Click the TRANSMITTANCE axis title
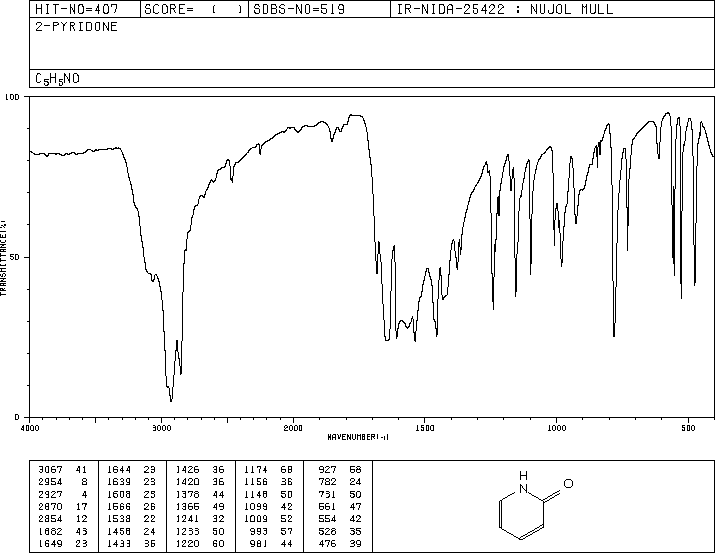Image resolution: width=715 pixels, height=553 pixels. [3, 258]
